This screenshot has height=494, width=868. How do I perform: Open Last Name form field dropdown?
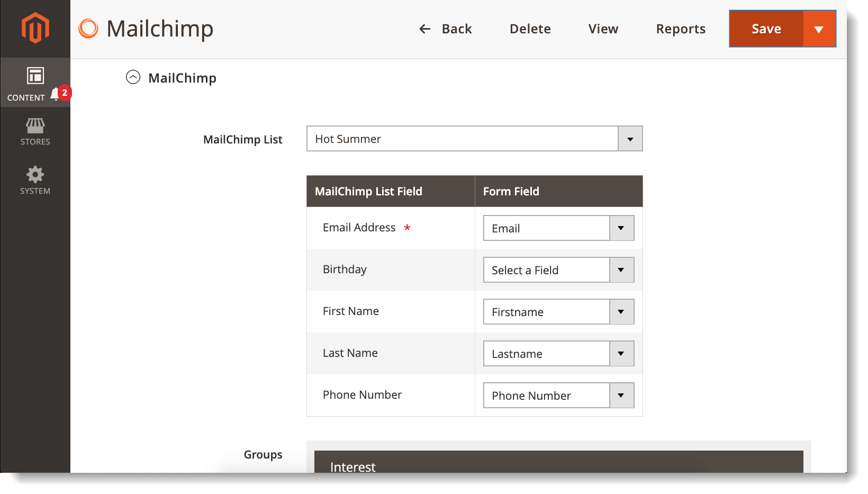pyautogui.click(x=559, y=354)
